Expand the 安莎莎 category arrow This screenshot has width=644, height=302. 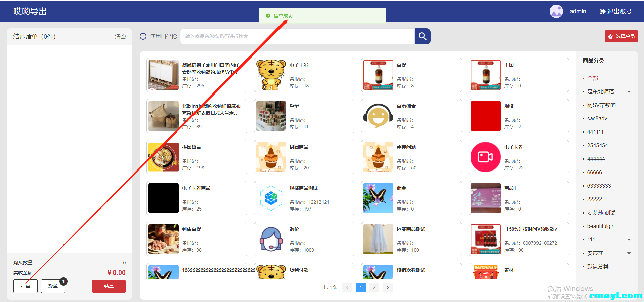click(629, 253)
